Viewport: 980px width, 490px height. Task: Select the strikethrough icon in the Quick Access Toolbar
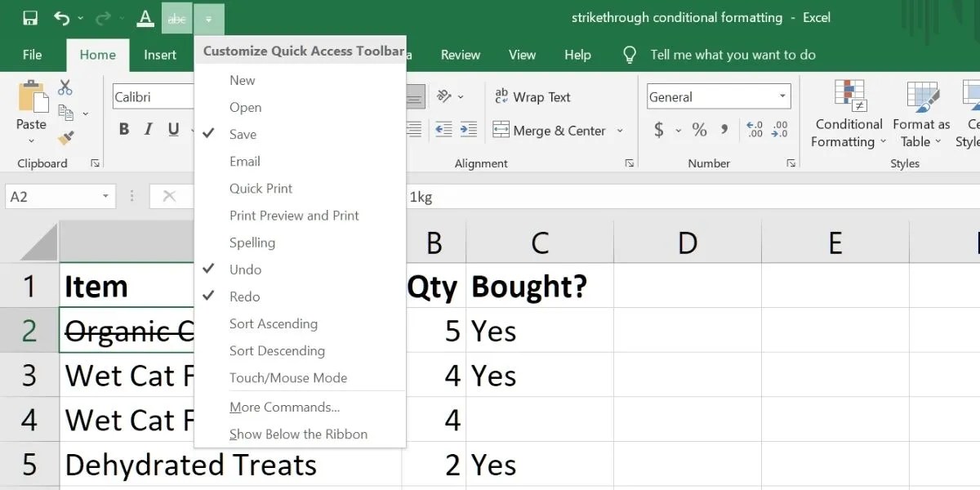(176, 17)
